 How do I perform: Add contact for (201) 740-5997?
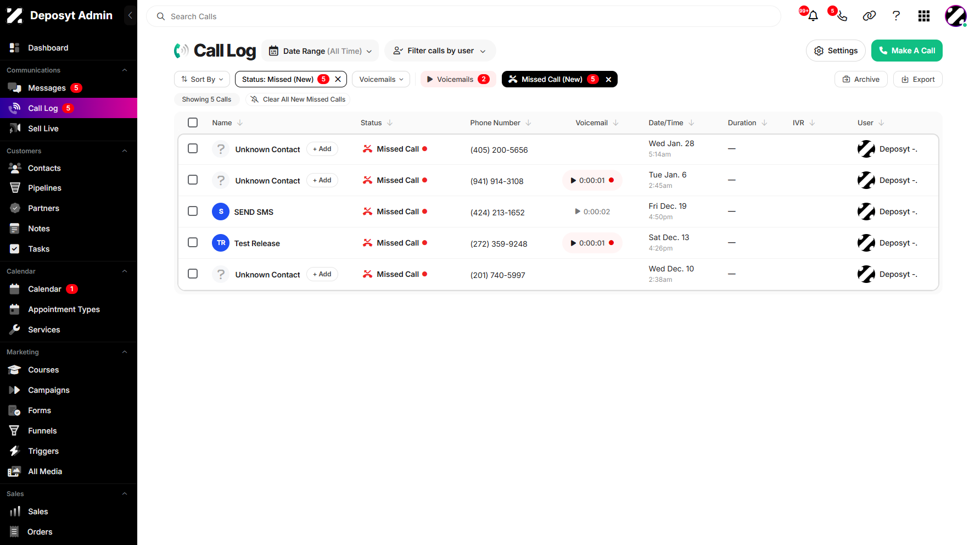coord(322,274)
